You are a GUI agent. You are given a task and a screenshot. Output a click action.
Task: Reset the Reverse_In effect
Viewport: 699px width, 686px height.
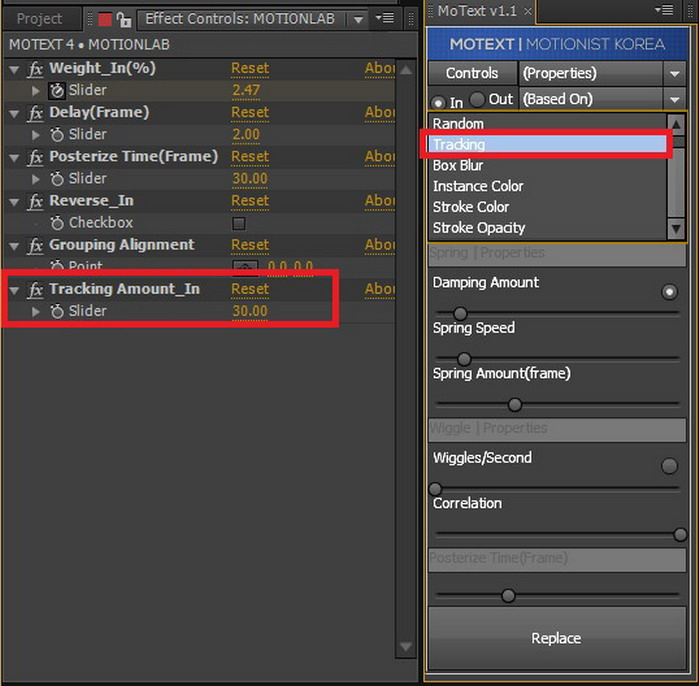(250, 201)
